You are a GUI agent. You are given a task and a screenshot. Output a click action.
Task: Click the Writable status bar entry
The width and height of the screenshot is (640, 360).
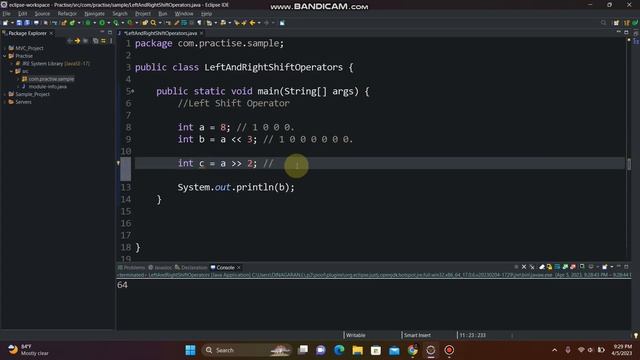(x=356, y=335)
